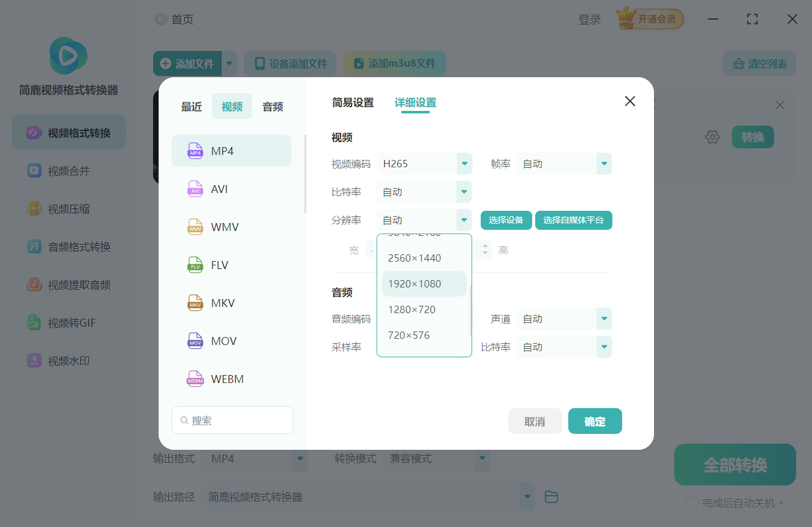Viewport: 812px width, 527px height.
Task: Open the settings gear on the file row
Action: [712, 137]
